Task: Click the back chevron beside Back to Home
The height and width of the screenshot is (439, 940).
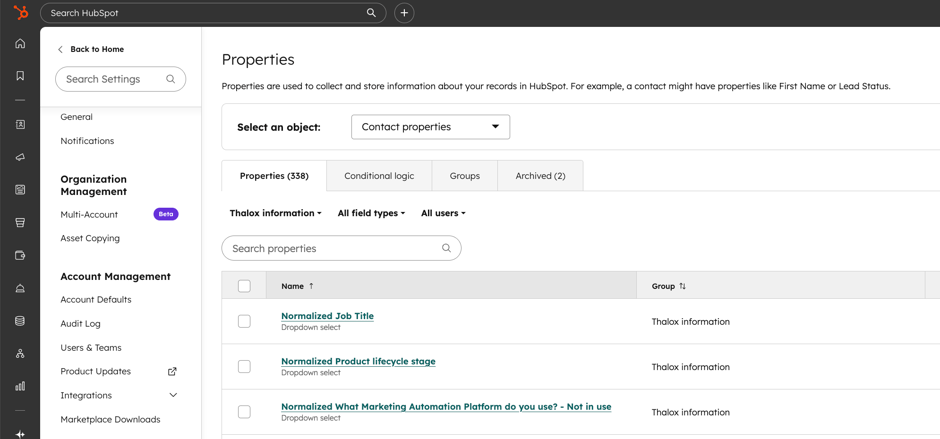Action: click(x=60, y=49)
